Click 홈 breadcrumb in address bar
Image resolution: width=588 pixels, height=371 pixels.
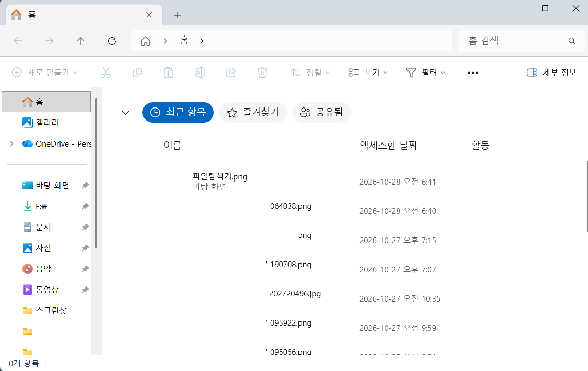184,41
